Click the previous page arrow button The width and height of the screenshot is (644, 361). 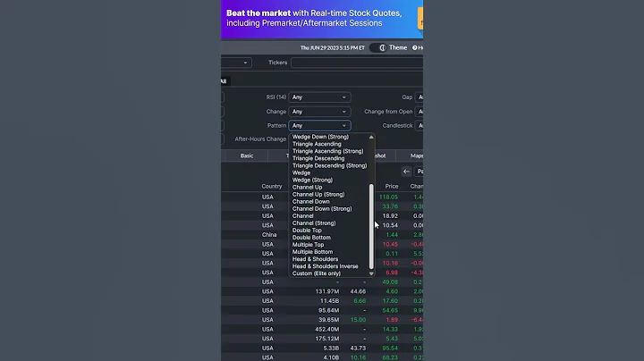coord(406,172)
